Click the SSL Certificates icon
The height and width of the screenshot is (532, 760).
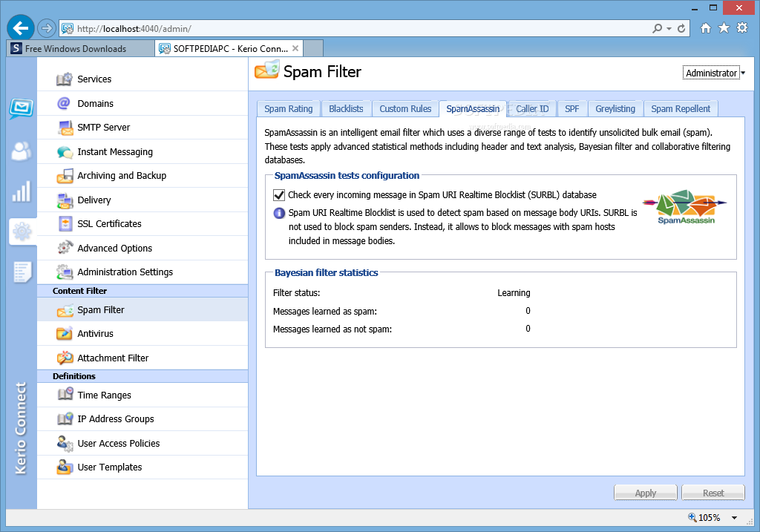pos(65,224)
